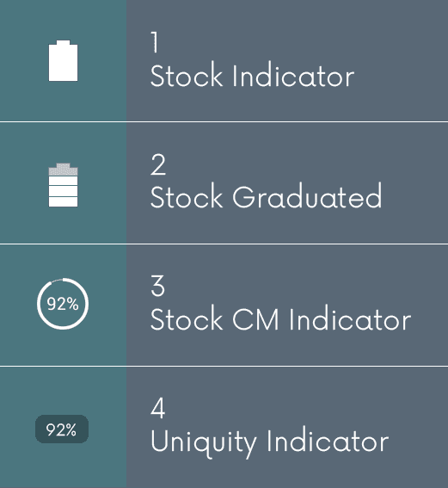Click the number 1 heading
Viewport: 448px width, 488px height.
click(155, 41)
